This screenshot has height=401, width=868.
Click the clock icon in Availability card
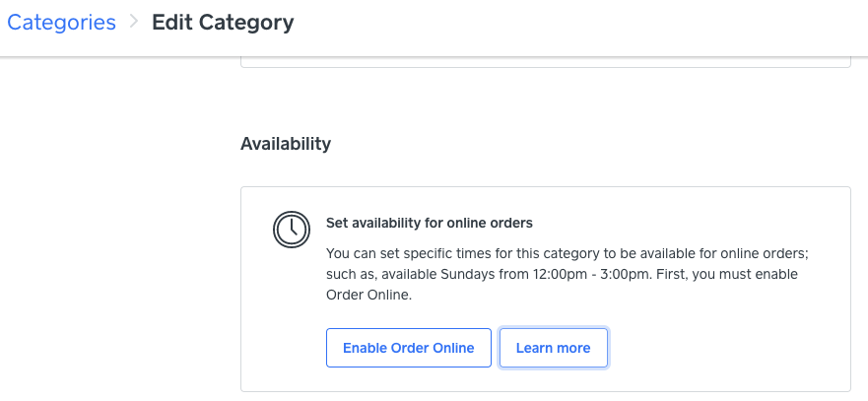tap(290, 229)
